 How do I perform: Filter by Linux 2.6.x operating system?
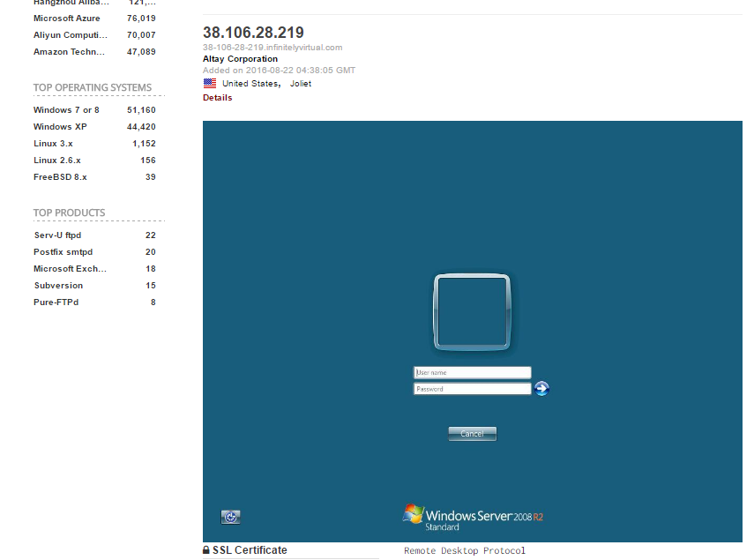[57, 161]
